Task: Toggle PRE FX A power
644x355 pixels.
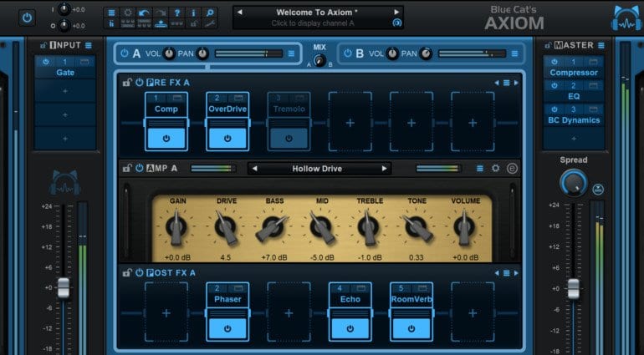Action: click(x=139, y=83)
